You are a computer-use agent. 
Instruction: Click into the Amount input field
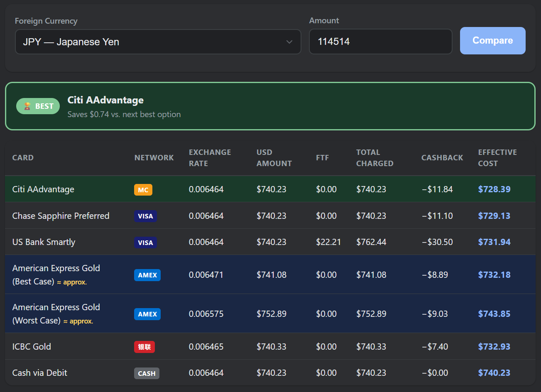click(381, 42)
